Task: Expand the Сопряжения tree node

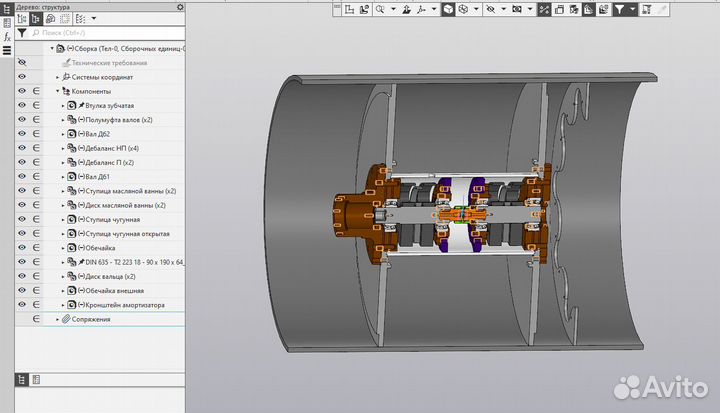Action: point(57,319)
